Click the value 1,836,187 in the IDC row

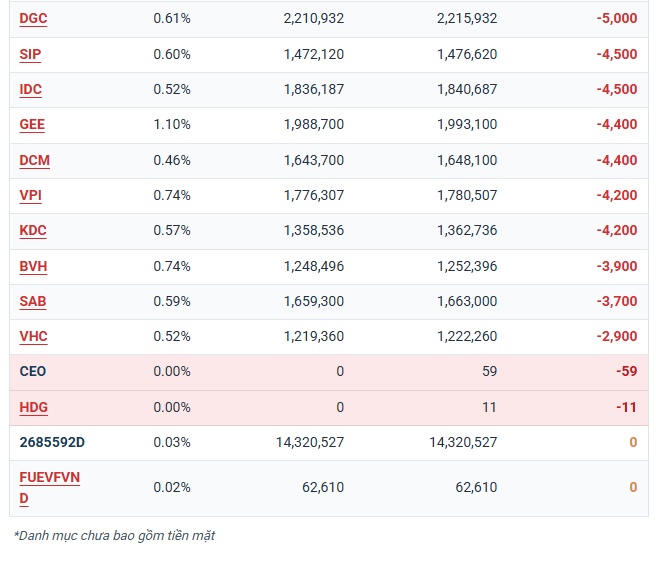coord(314,90)
